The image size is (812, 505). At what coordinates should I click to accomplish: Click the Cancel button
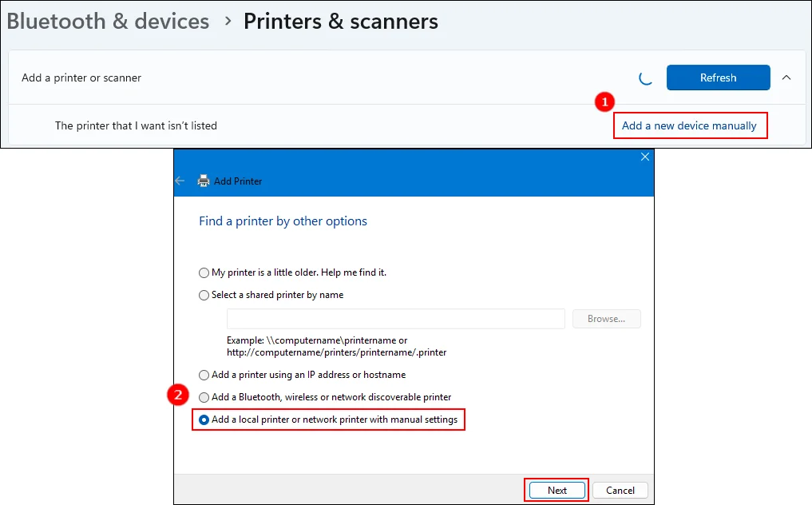[x=620, y=490]
